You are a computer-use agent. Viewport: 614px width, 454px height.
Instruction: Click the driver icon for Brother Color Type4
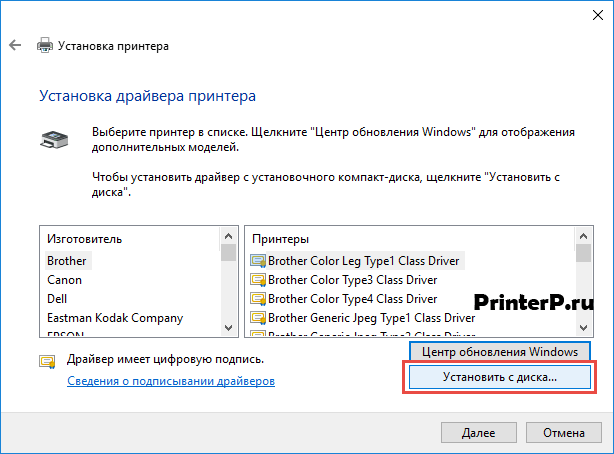[257, 299]
